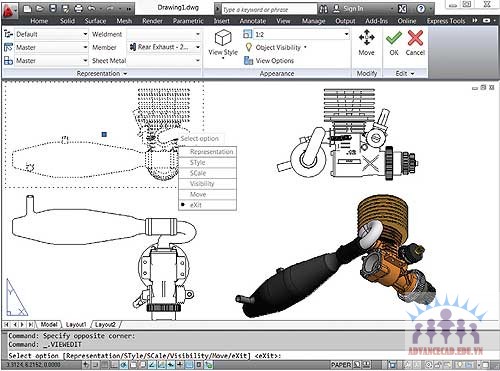Screen dimensions: 500x371
Task: Click the ribbon minimize toggle icon after Express Tools
Action: [487, 21]
